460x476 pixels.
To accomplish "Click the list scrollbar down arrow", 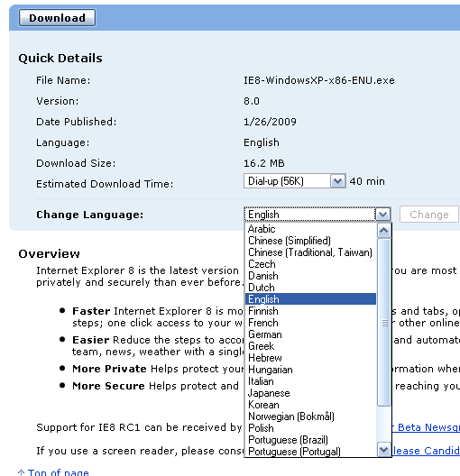I will (x=384, y=449).
